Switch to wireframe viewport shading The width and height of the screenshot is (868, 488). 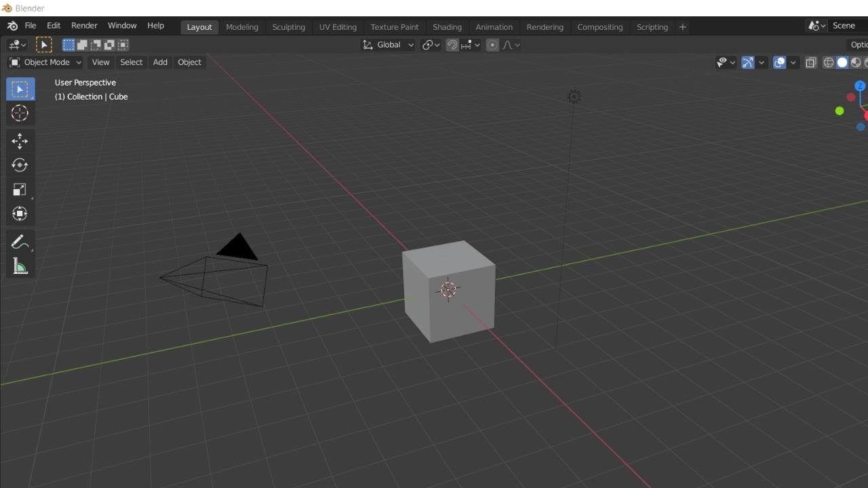click(829, 62)
